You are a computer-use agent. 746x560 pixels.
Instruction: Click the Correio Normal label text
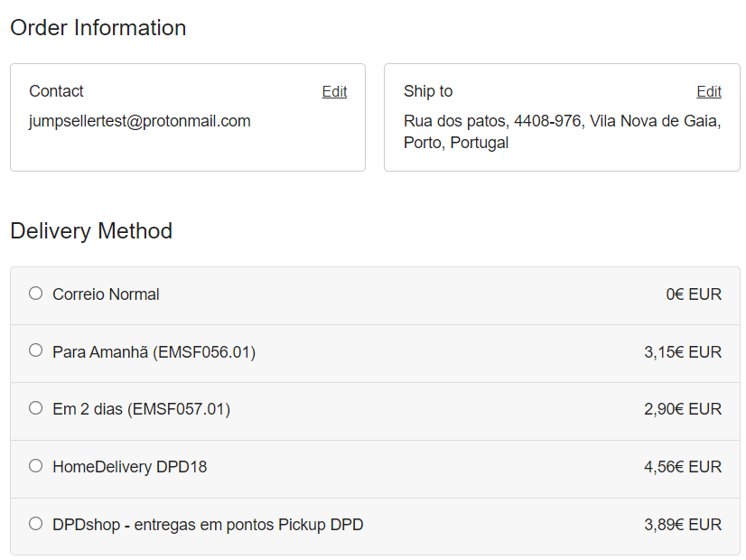coord(106,294)
